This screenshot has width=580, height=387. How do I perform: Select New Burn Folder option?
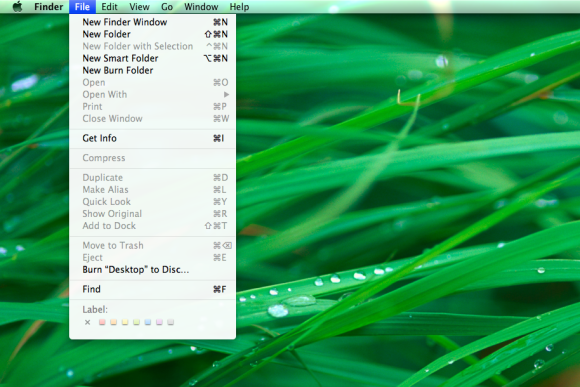[152, 71]
